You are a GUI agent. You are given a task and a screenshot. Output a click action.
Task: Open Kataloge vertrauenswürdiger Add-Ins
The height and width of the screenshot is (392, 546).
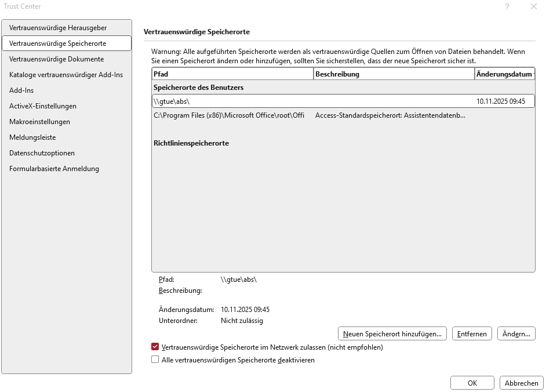[66, 75]
